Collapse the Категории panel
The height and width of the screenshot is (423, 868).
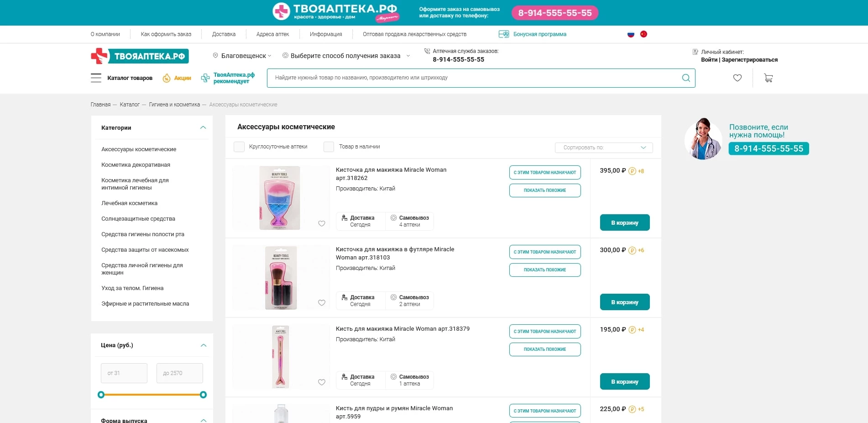(x=203, y=128)
